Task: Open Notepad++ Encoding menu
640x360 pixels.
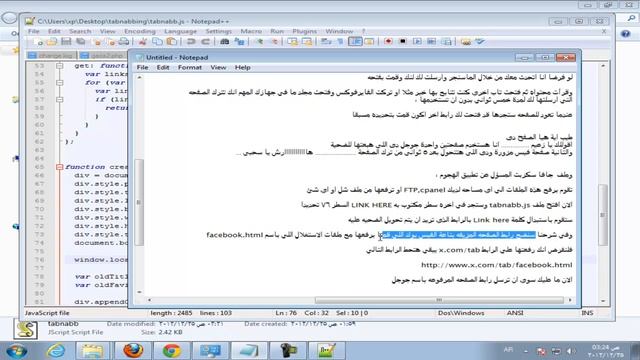Action: point(140,31)
